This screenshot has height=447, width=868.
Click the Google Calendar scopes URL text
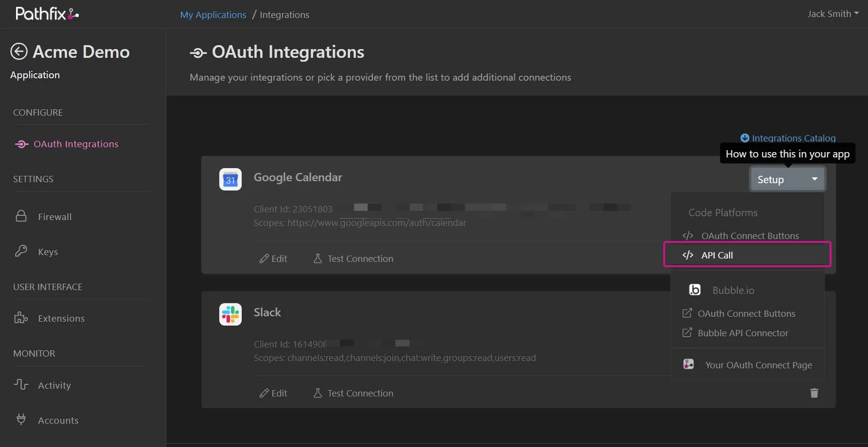pyautogui.click(x=377, y=223)
